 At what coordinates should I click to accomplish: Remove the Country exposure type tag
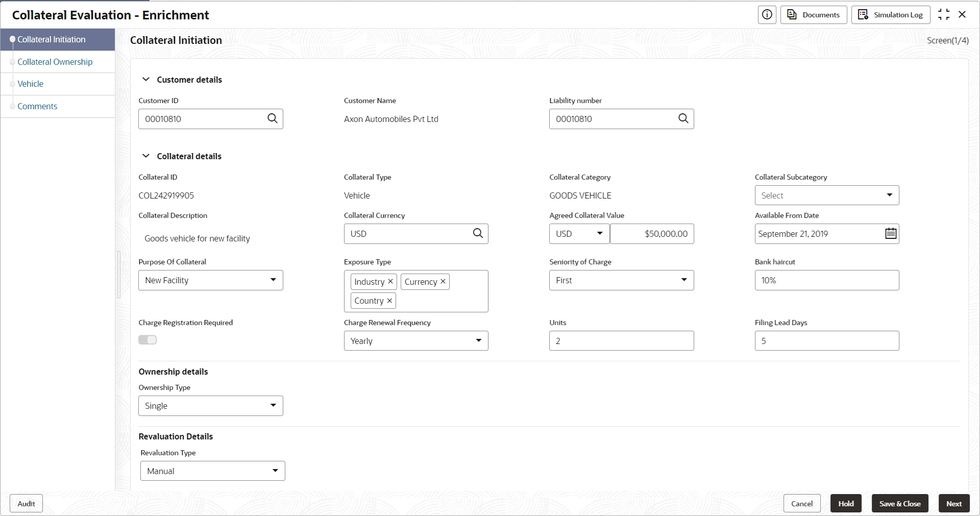[x=389, y=301]
